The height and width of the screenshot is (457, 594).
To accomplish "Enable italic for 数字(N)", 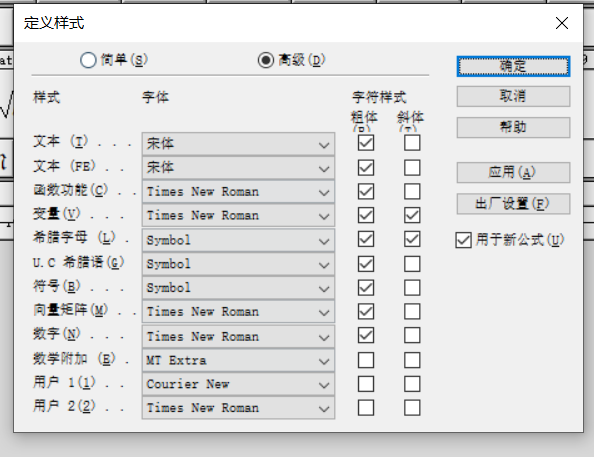I will (x=412, y=335).
